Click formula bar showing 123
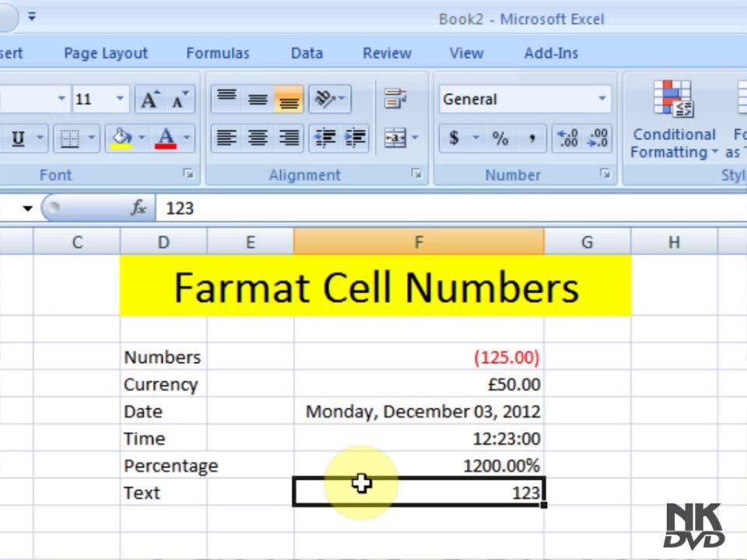The height and width of the screenshot is (560, 747). pos(451,208)
